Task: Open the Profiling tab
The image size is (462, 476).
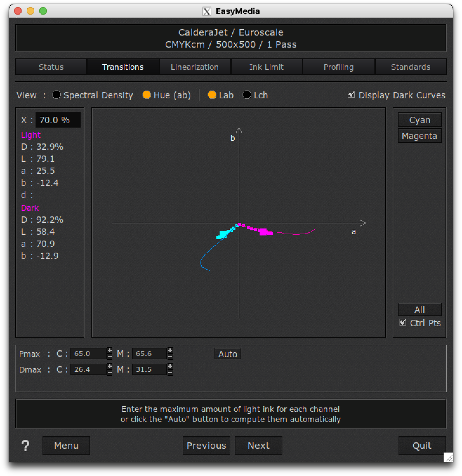Action: pyautogui.click(x=339, y=67)
